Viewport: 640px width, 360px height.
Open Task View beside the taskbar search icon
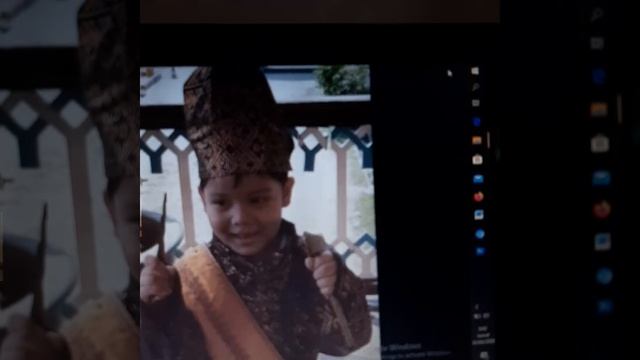pyautogui.click(x=476, y=103)
